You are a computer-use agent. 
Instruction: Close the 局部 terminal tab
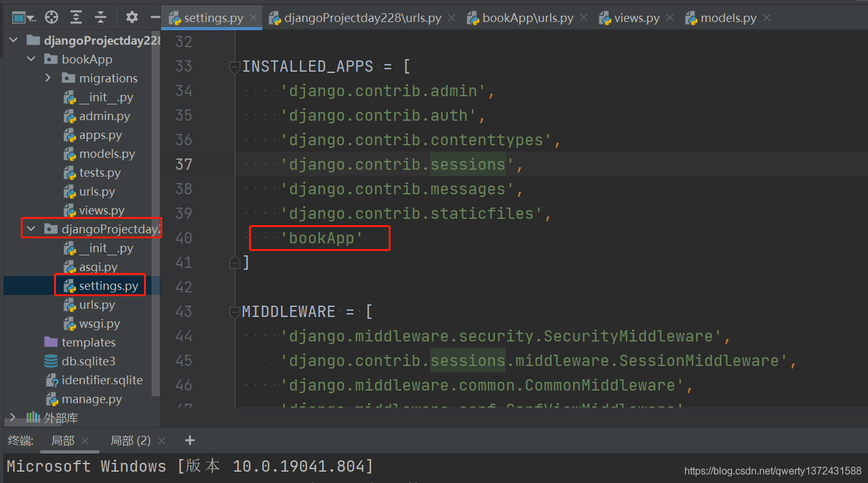86,441
